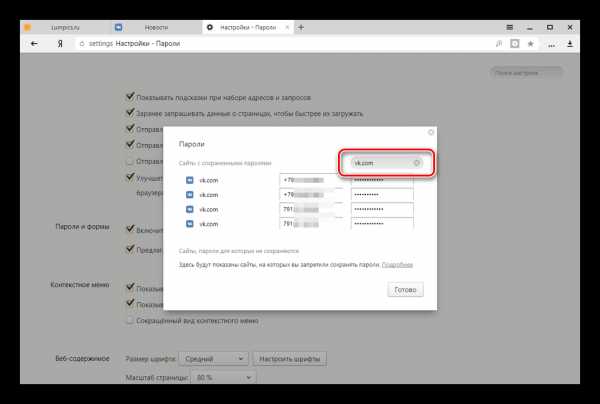Open the Подробнее link
This screenshot has height=404, width=600.
pos(397,265)
